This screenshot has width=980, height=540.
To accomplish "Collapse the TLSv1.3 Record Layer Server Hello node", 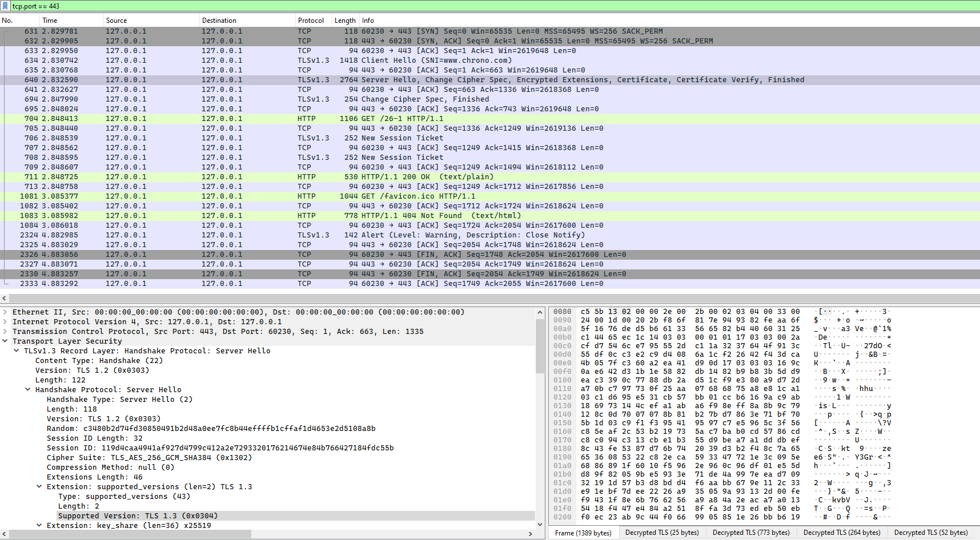I will tap(17, 350).
